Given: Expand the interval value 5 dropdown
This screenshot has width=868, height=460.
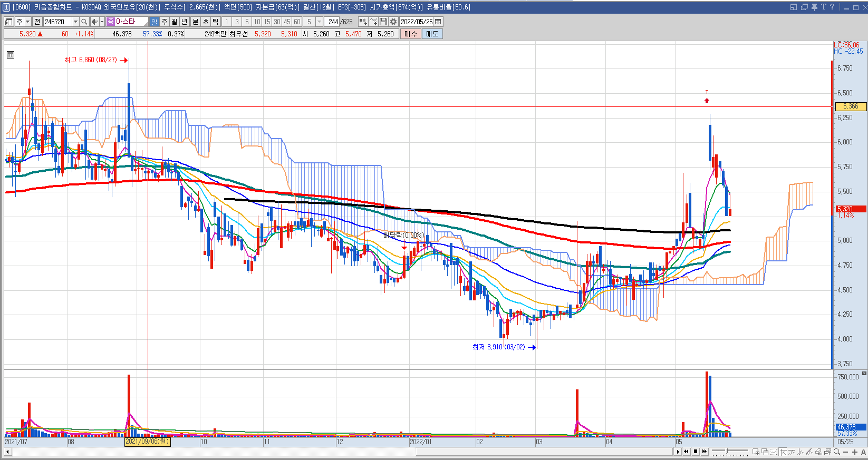Looking at the screenshot, I should tap(319, 22).
